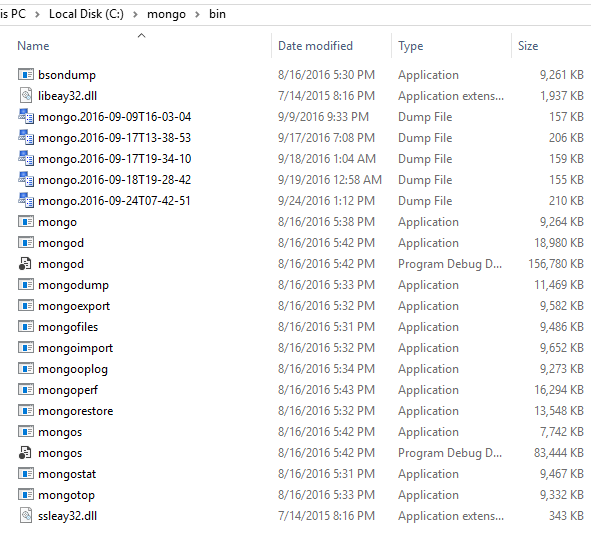
Task: Select the libeay32.dll file icon
Action: pos(26,95)
